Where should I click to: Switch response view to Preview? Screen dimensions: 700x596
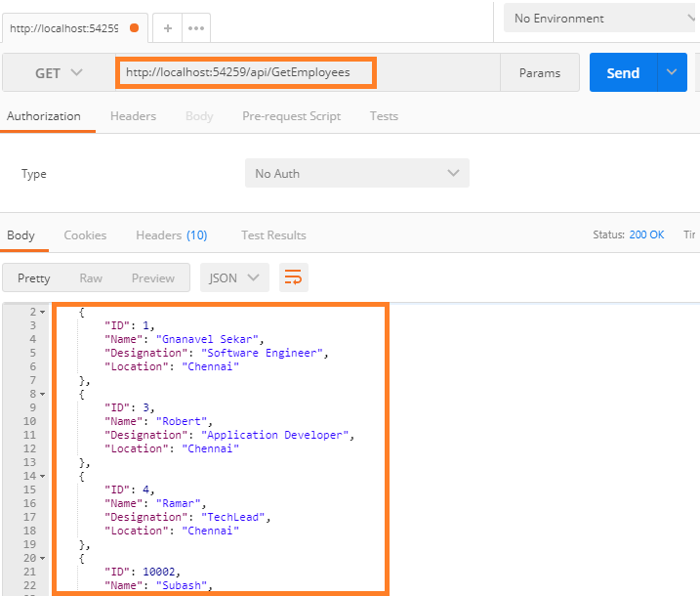point(153,278)
